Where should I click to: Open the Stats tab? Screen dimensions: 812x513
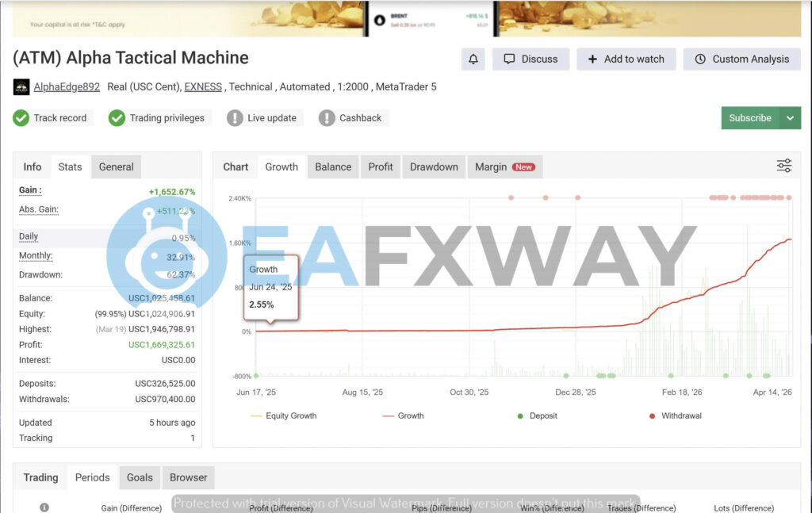pyautogui.click(x=70, y=167)
